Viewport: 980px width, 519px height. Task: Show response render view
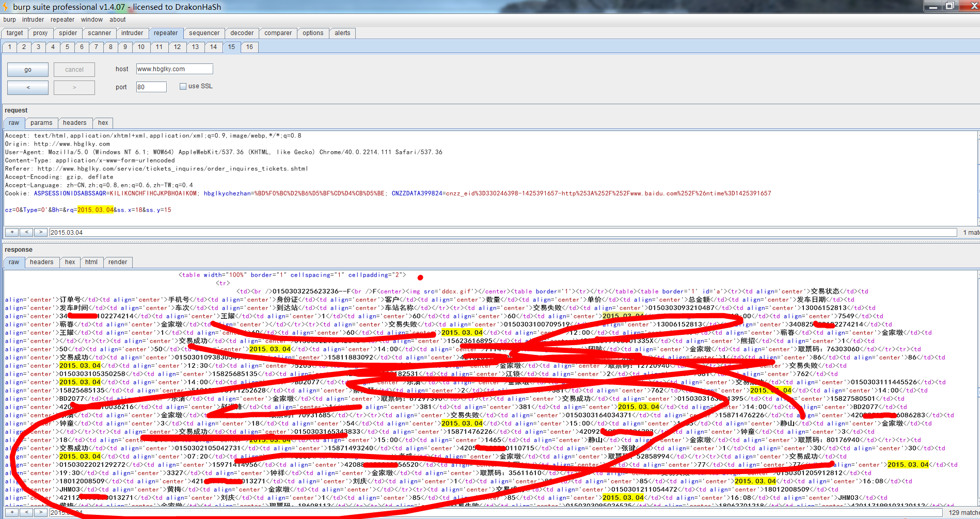[118, 262]
